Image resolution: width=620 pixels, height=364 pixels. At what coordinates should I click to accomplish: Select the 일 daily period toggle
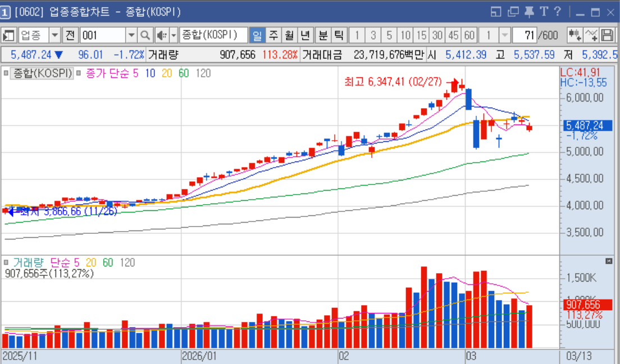coord(257,35)
